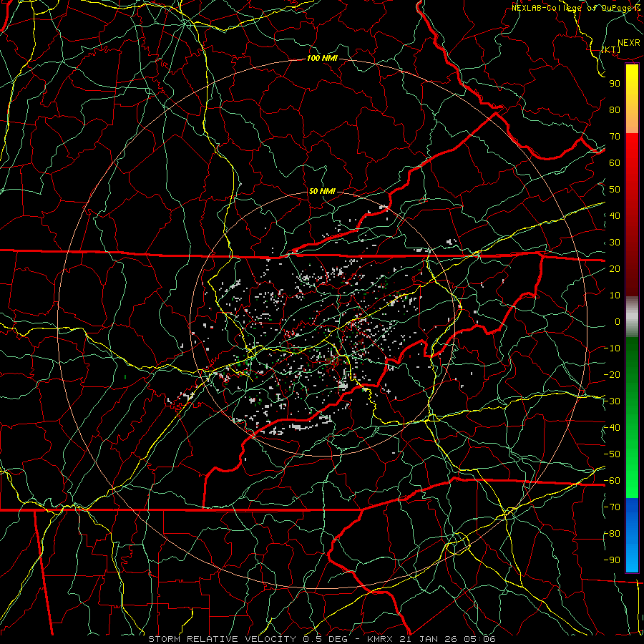This screenshot has width=644, height=644.
Task: Click the 80 scale label
Action: coord(615,109)
